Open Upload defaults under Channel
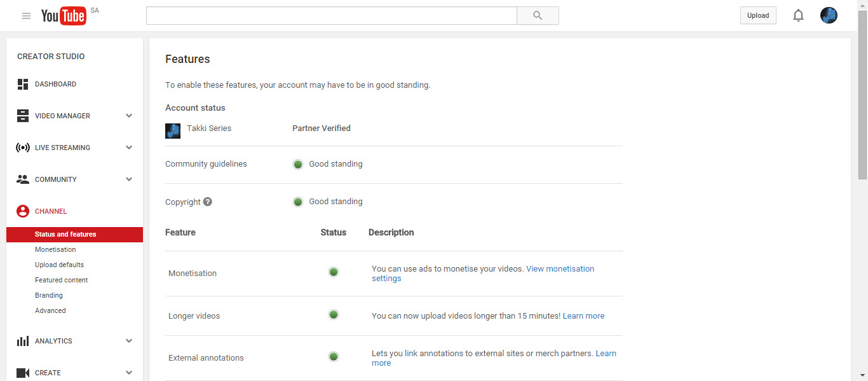Viewport: 868px width, 381px height. (59, 265)
